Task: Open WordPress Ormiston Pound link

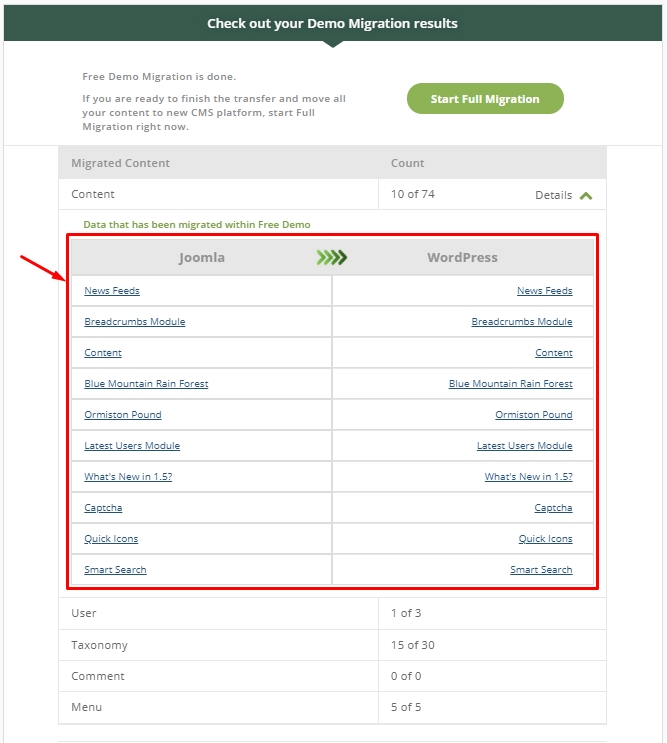Action: (534, 415)
